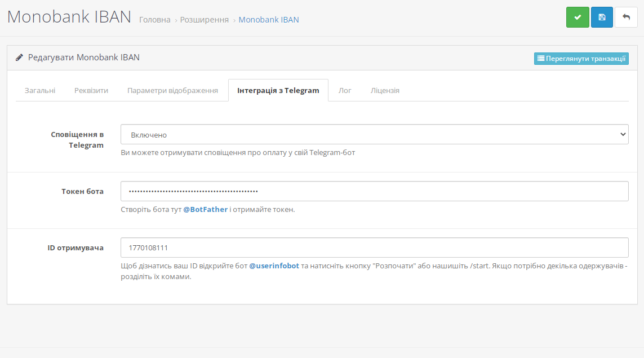
Task: Open the Параметри відображення tab
Action: [x=172, y=90]
